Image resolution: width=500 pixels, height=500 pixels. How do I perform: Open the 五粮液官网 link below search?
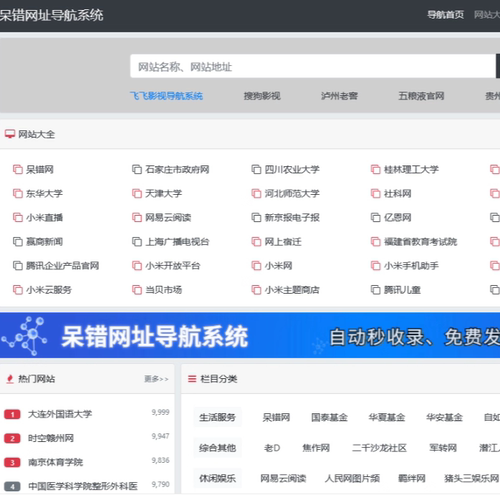pos(421,96)
